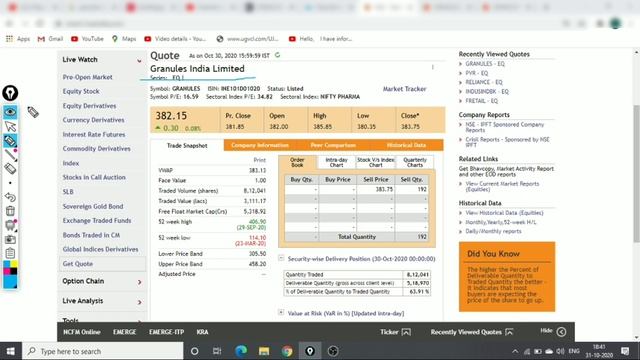The image size is (640, 360).
Task: Show the Intra-day Chart tab
Action: [336, 162]
